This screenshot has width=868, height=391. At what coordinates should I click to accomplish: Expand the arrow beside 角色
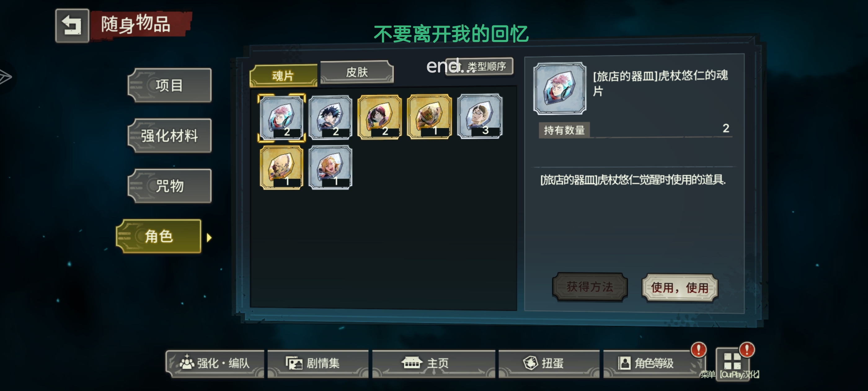(209, 238)
